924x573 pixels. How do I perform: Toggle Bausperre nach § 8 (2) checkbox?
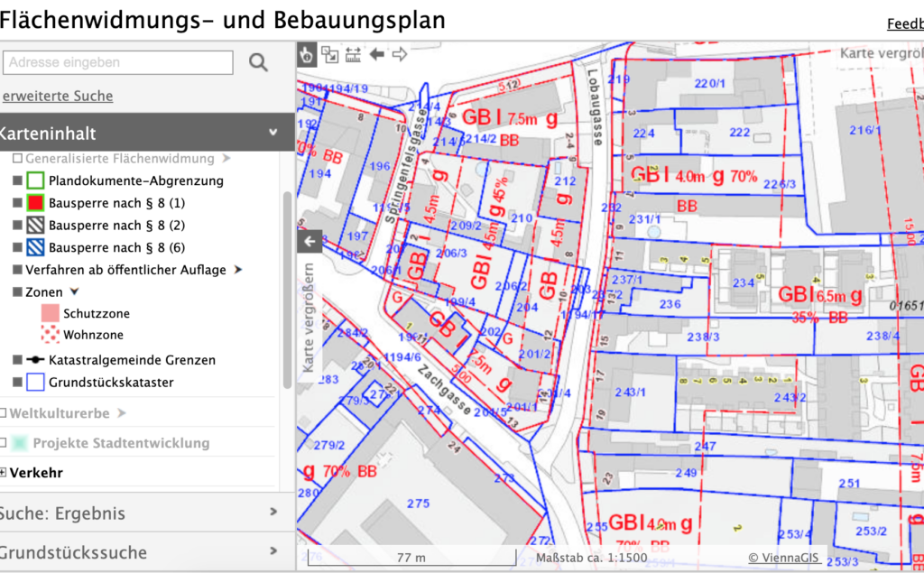[17, 226]
